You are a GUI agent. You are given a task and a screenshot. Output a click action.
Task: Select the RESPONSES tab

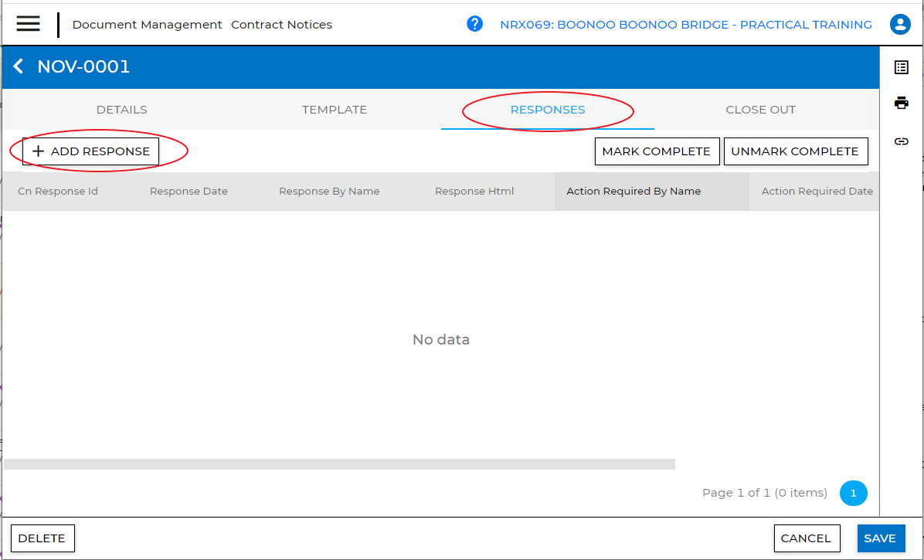tap(548, 110)
